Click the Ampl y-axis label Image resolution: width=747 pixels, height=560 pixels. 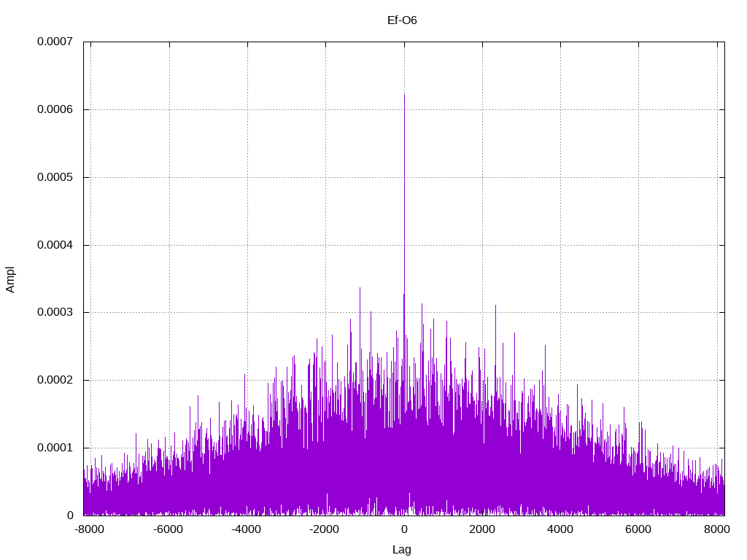pyautogui.click(x=10, y=279)
